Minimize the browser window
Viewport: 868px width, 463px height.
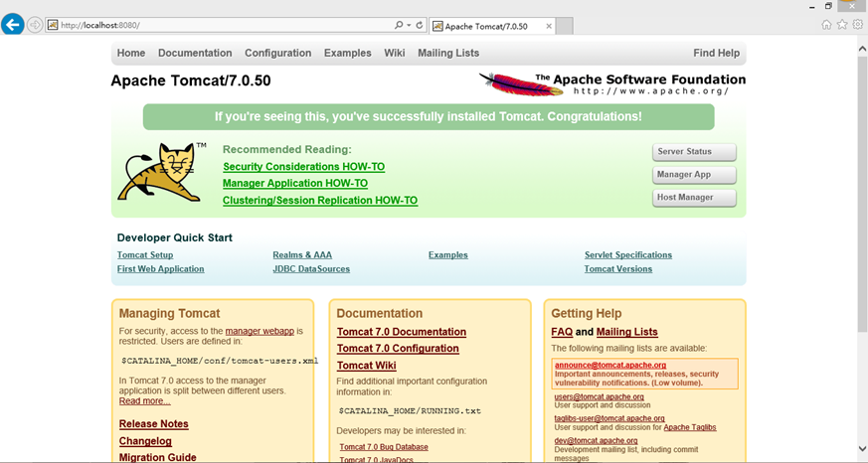pos(811,6)
